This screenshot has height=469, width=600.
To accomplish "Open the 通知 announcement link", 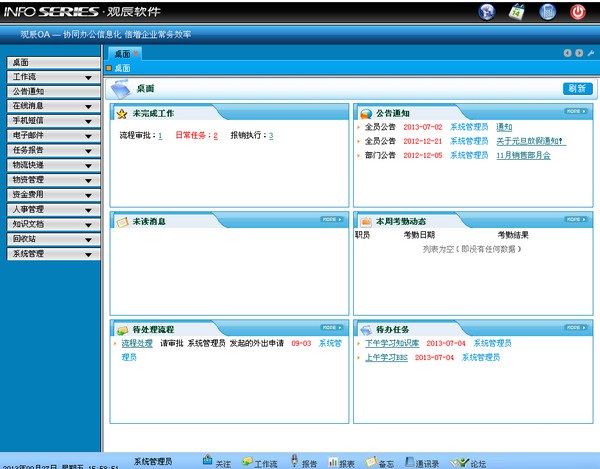I will (504, 127).
